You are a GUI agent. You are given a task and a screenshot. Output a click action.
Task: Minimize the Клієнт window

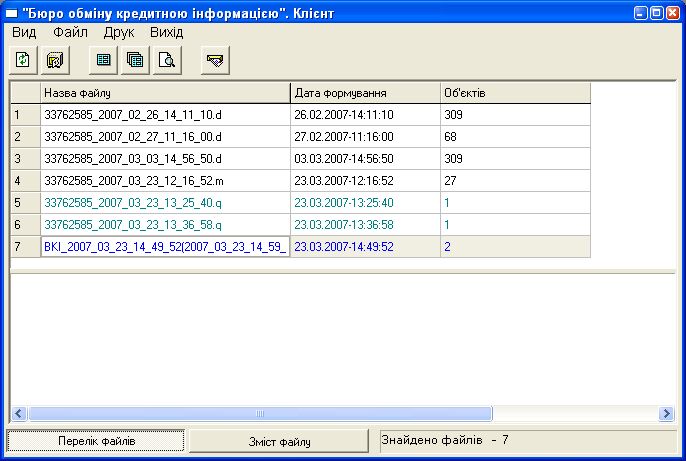pos(640,13)
